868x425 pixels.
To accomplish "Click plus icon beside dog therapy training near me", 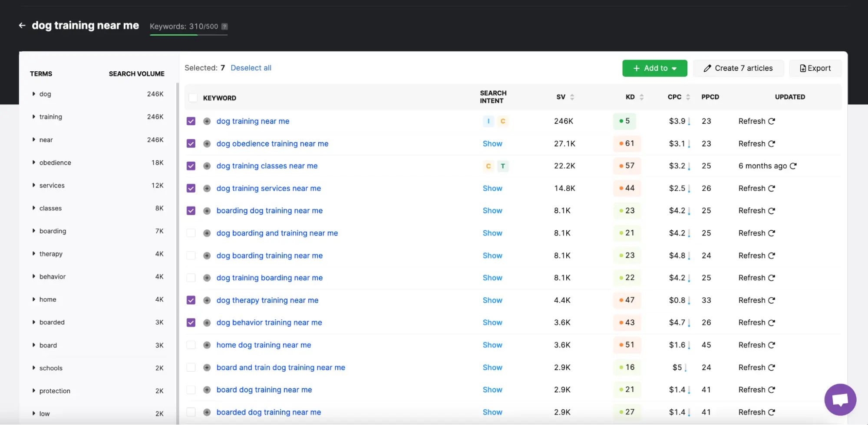I will [x=207, y=300].
